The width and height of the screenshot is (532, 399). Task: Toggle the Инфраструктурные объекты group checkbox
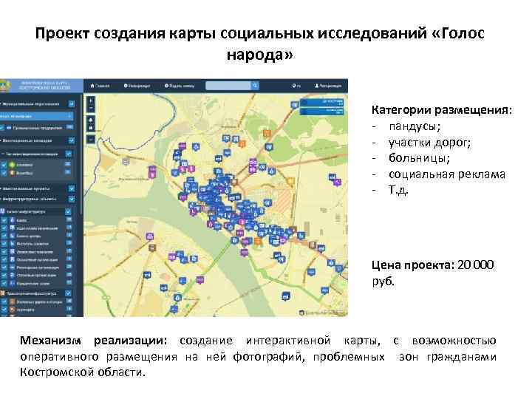point(71,199)
